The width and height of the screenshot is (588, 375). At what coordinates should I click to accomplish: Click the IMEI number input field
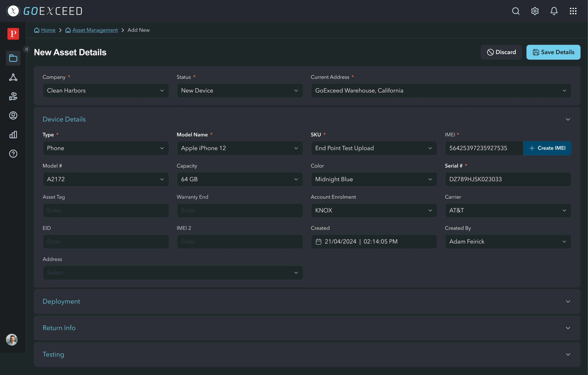point(484,148)
